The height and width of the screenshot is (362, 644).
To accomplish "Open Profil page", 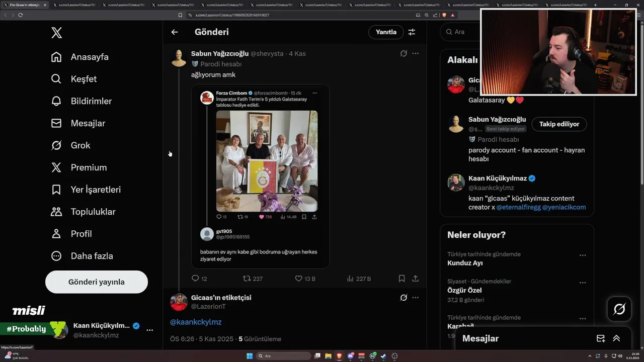I will click(x=71, y=234).
